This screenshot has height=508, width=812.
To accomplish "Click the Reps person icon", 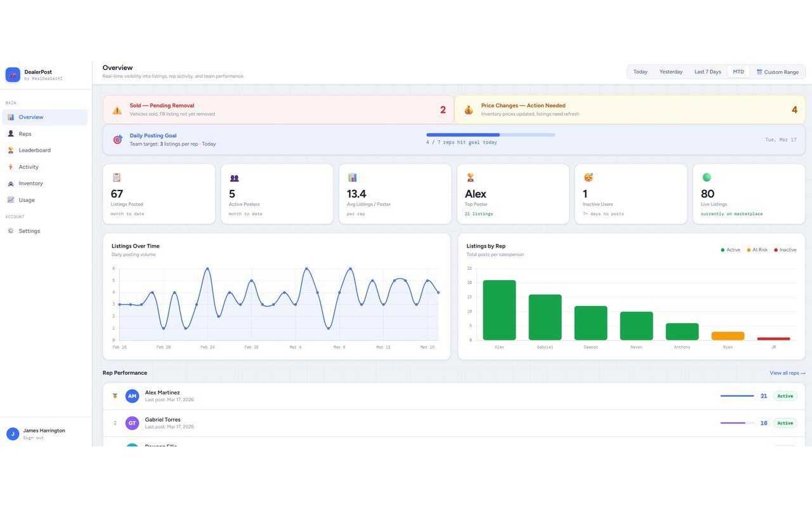I will tap(11, 134).
